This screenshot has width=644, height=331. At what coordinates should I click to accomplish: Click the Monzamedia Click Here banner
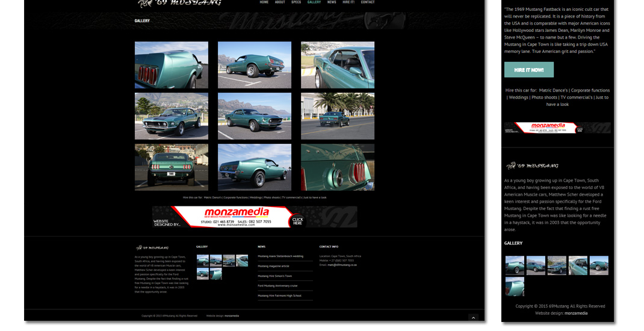tap(255, 217)
